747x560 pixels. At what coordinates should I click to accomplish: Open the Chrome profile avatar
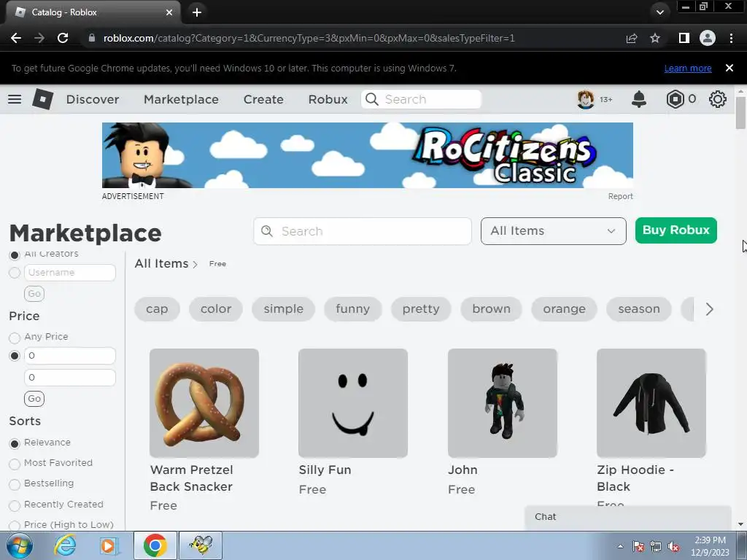(x=708, y=38)
